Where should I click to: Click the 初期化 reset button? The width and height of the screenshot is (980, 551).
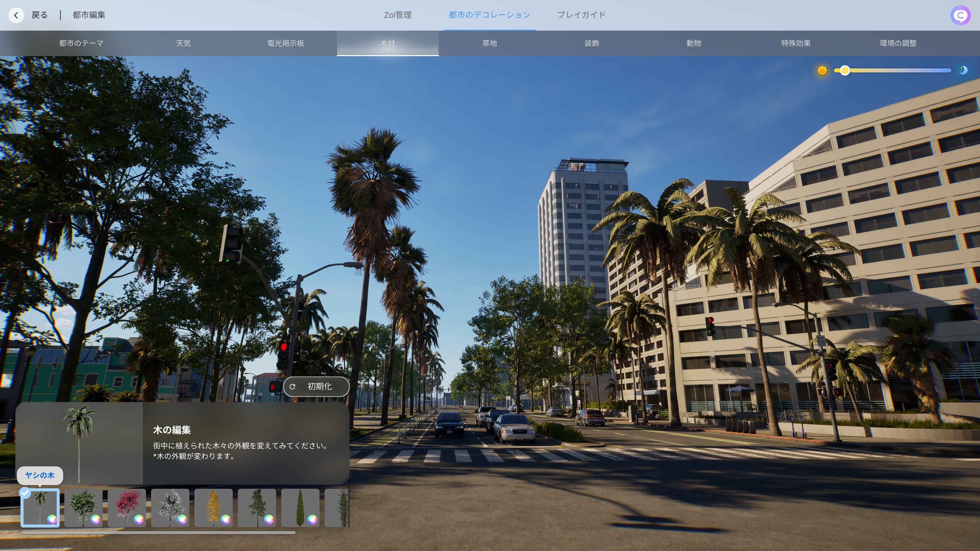(316, 387)
